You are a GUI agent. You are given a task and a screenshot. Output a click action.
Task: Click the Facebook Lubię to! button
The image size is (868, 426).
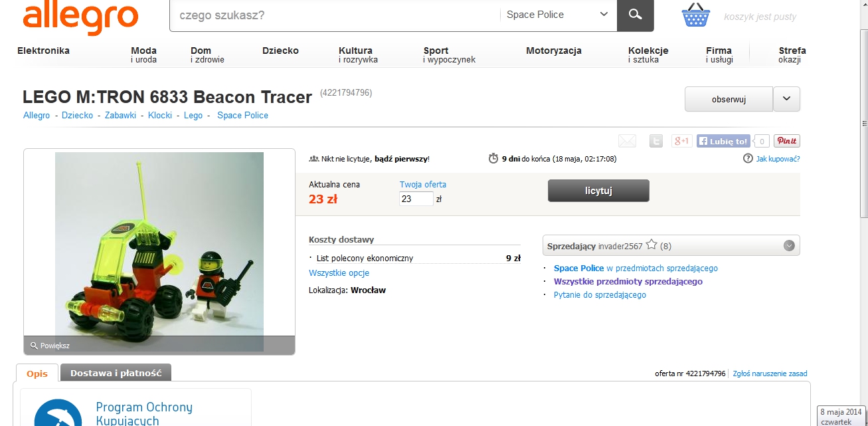coord(723,141)
